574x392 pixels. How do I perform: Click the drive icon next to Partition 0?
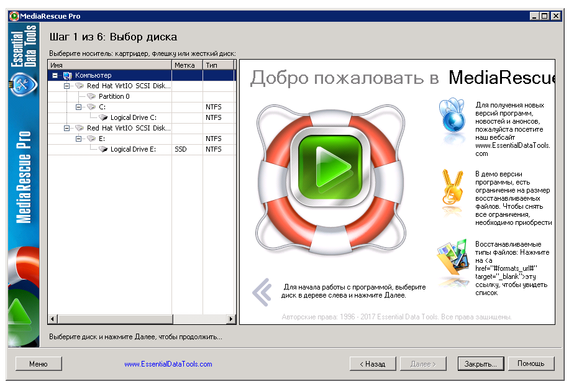[91, 97]
